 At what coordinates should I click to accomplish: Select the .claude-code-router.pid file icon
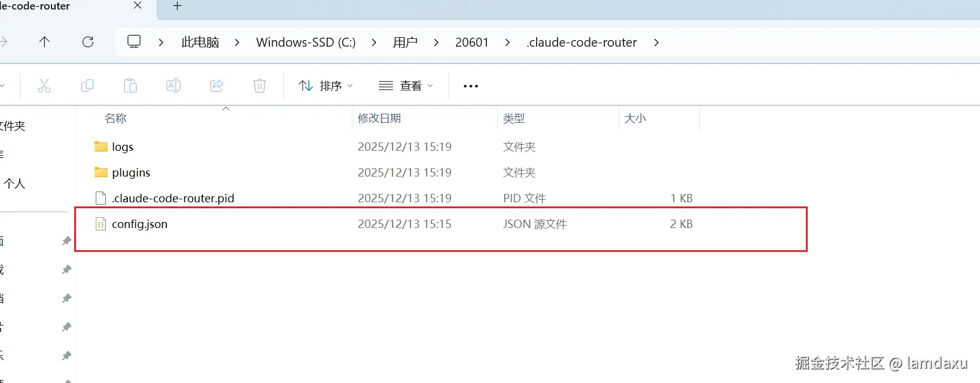101,198
